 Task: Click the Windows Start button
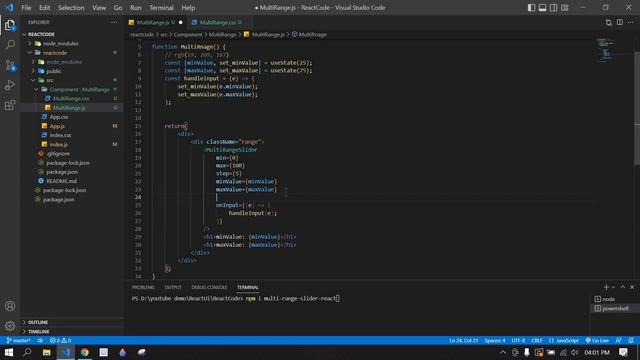pyautogui.click(x=9, y=352)
